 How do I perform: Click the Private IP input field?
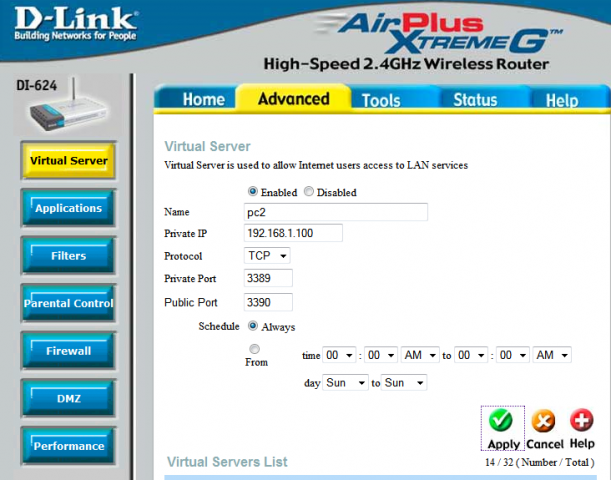click(x=293, y=233)
